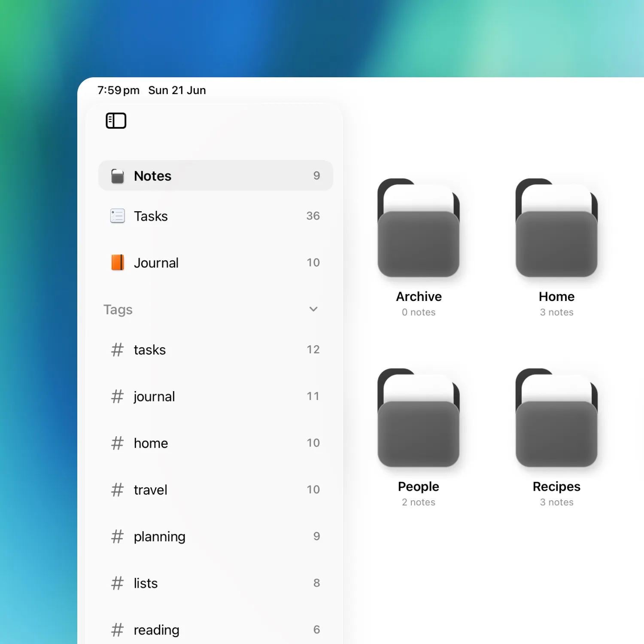Open the Tasks section in sidebar
Viewport: 644px width, 644px height.
pyautogui.click(x=216, y=216)
